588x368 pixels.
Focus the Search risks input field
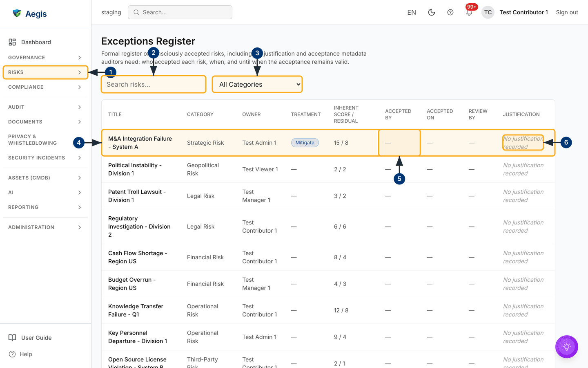154,84
